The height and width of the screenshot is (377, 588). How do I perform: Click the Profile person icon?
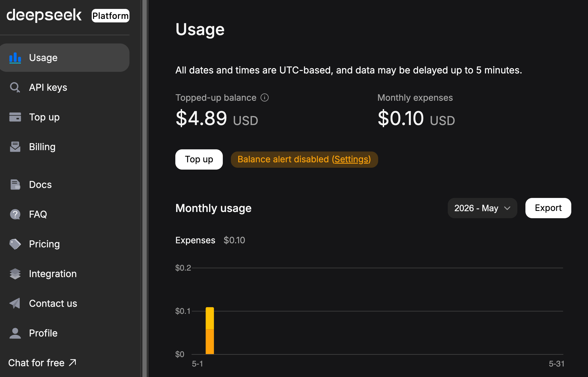[x=15, y=333]
